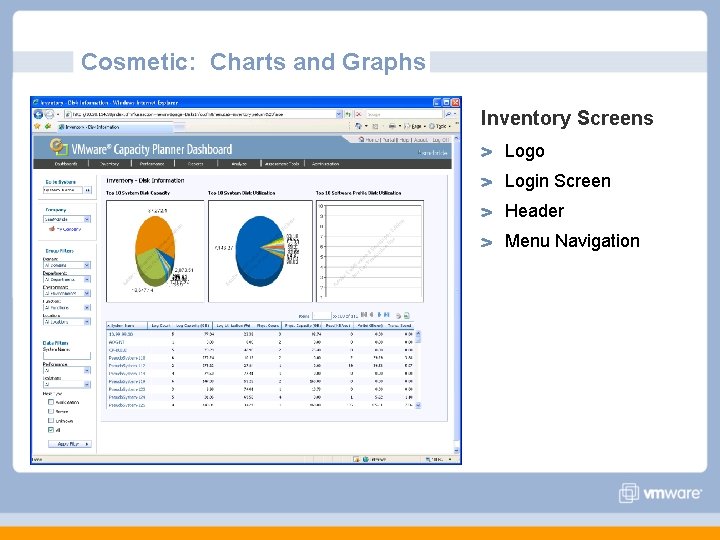Click the About link in the header
This screenshot has height=540, width=720.
(420, 140)
